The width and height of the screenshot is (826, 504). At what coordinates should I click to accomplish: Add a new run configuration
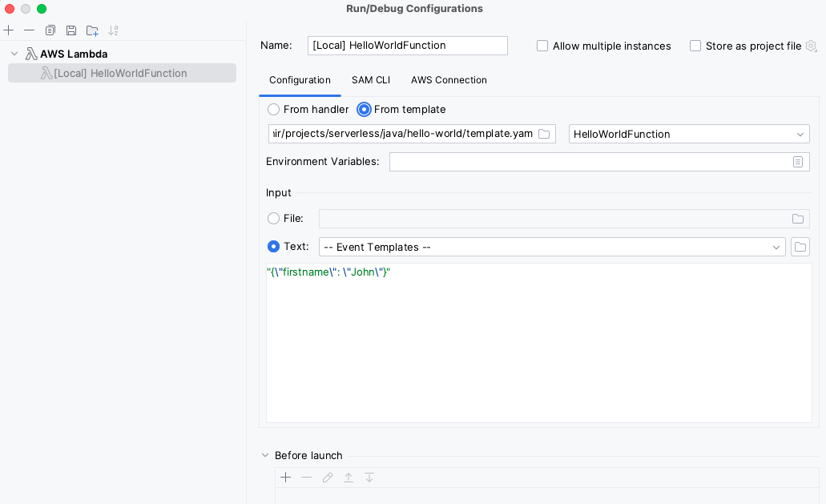click(9, 30)
